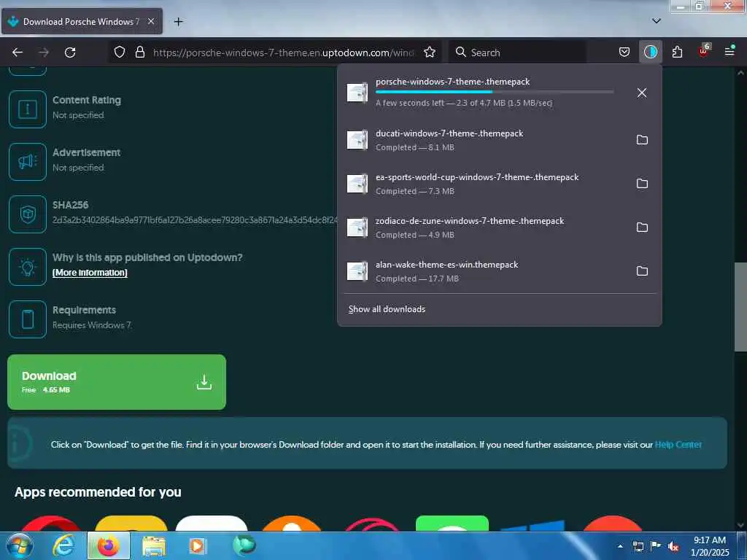Image resolution: width=747 pixels, height=560 pixels.
Task: Click the green Download button
Action: [117, 382]
